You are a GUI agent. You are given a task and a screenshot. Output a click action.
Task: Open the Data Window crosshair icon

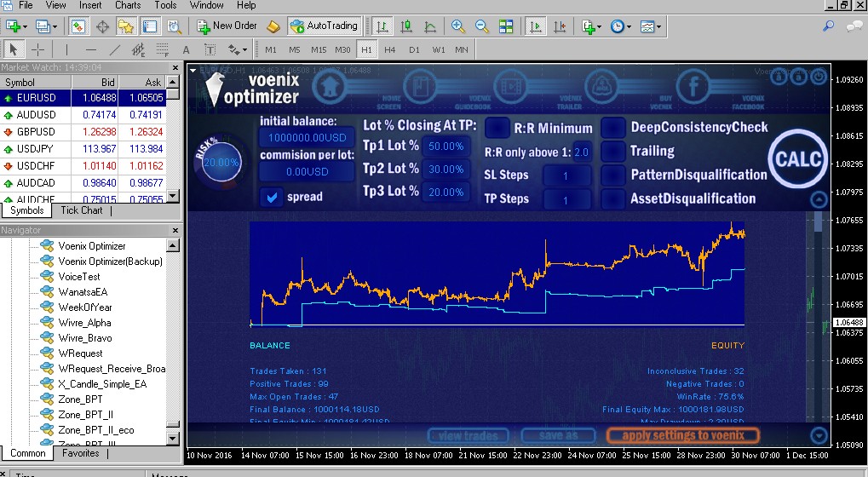pyautogui.click(x=102, y=26)
